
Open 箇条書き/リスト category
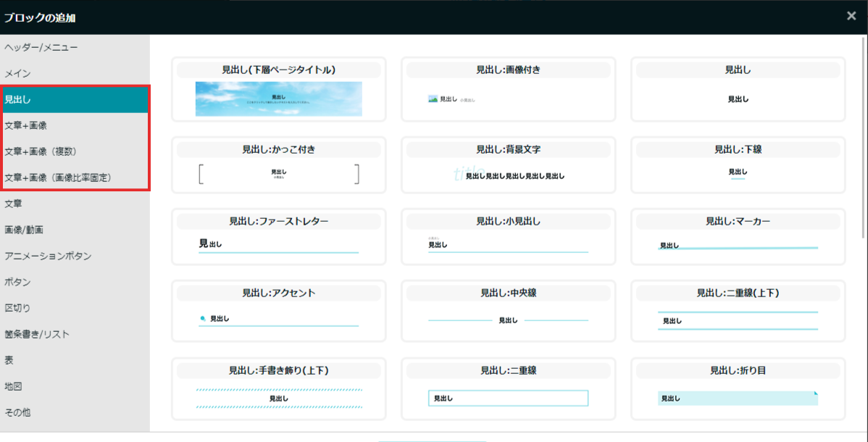point(75,334)
